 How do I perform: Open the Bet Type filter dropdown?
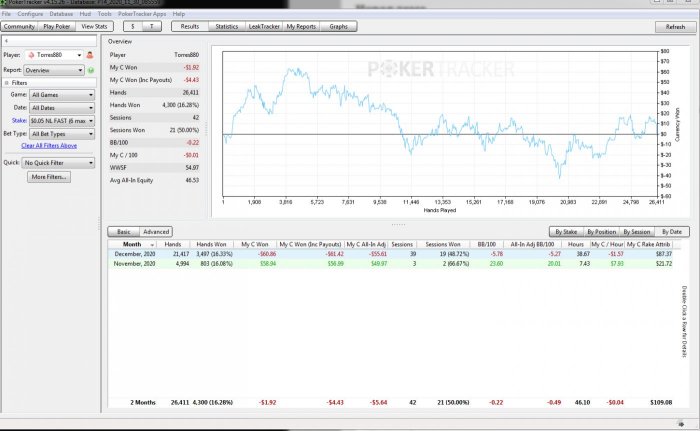62,134
